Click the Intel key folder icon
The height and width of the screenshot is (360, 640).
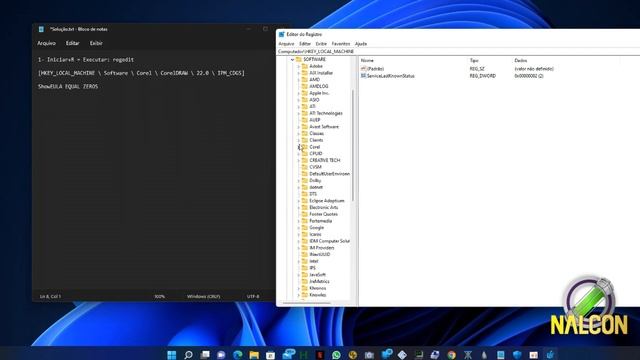(304, 261)
